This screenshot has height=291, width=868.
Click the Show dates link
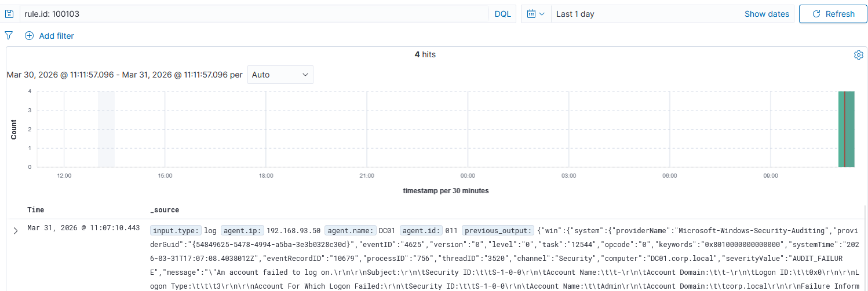pyautogui.click(x=767, y=14)
